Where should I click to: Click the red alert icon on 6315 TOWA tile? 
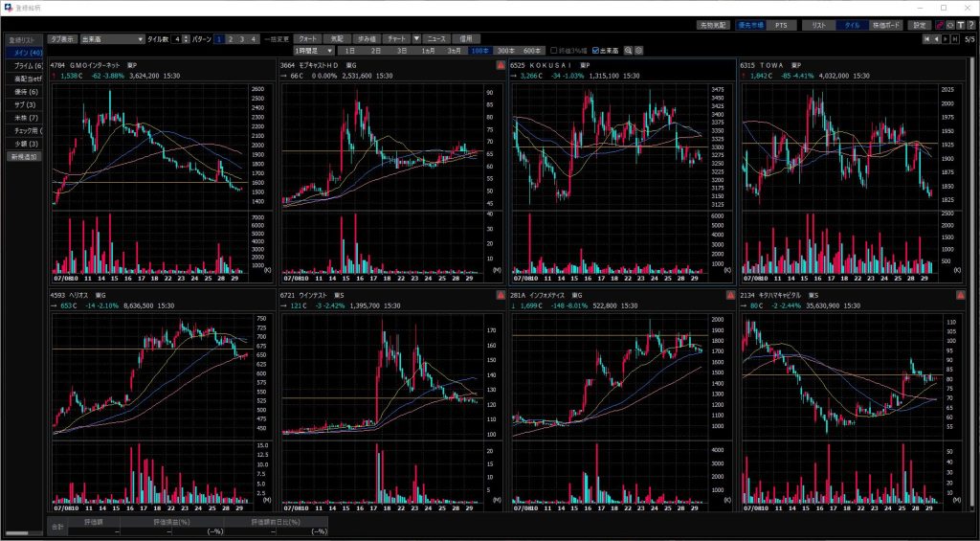point(960,65)
